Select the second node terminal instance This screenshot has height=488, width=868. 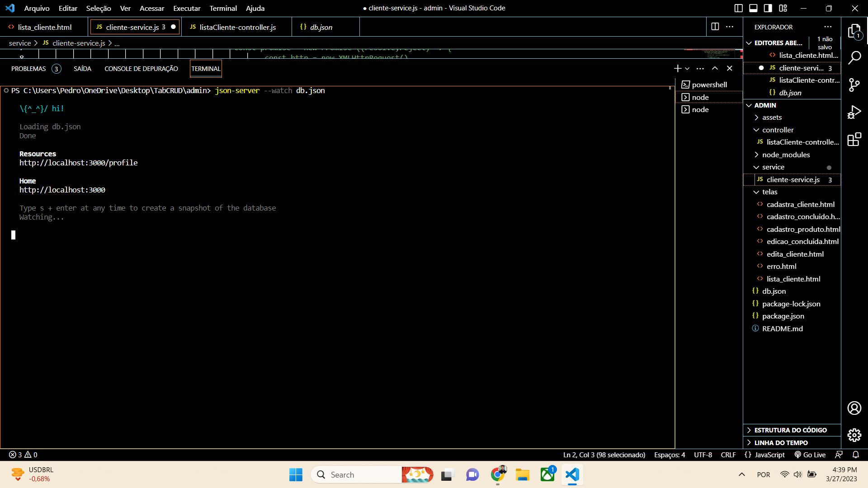point(709,109)
